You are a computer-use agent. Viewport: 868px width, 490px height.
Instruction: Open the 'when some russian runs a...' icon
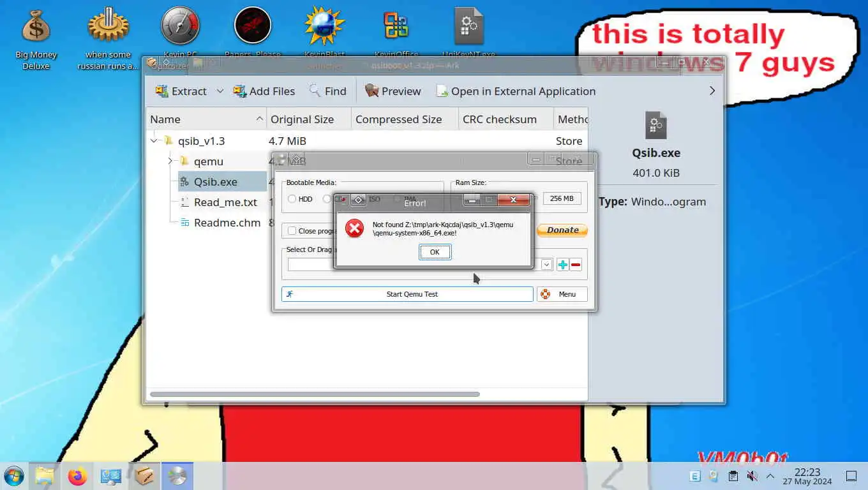click(108, 38)
